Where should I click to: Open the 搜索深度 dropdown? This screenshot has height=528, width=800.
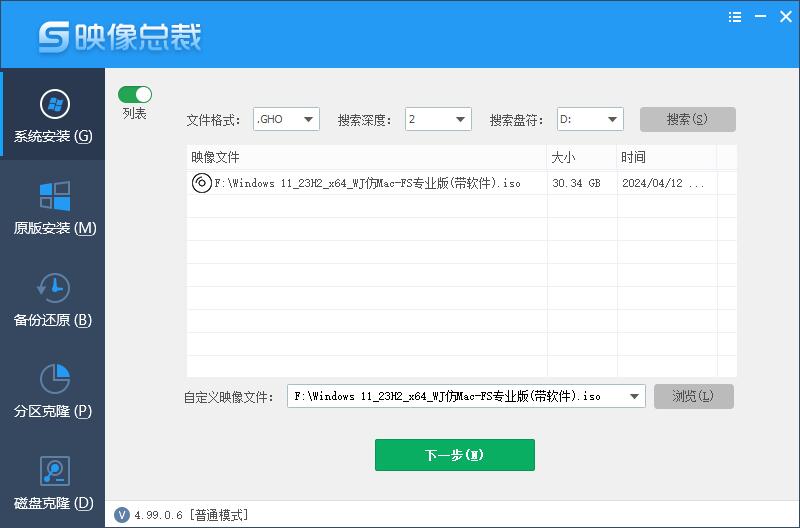[x=461, y=120]
